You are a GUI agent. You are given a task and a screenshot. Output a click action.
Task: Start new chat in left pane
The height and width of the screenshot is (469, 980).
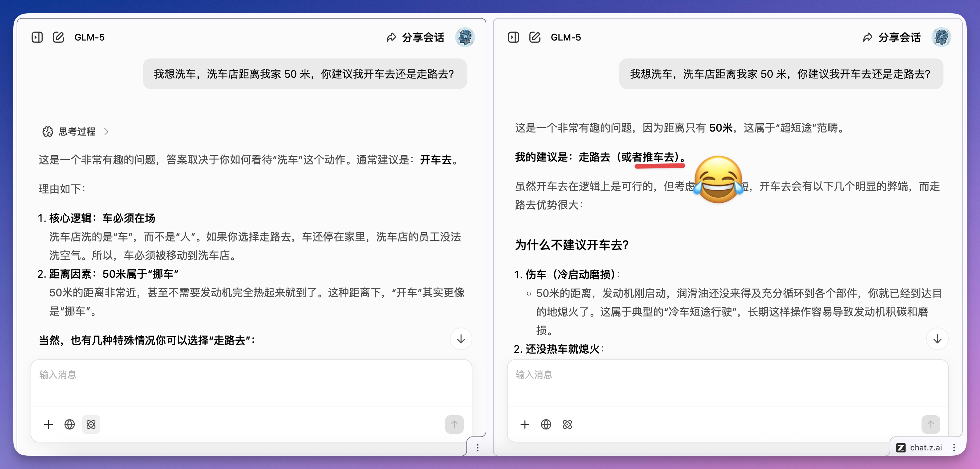pos(58,37)
